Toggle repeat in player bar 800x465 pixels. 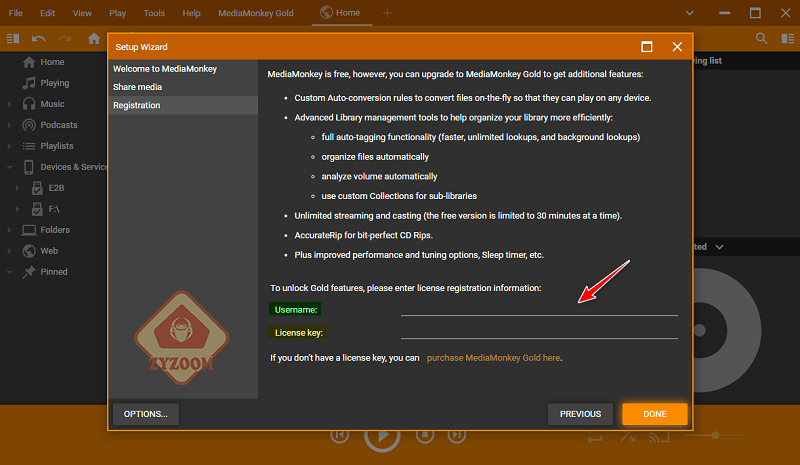tap(595, 437)
